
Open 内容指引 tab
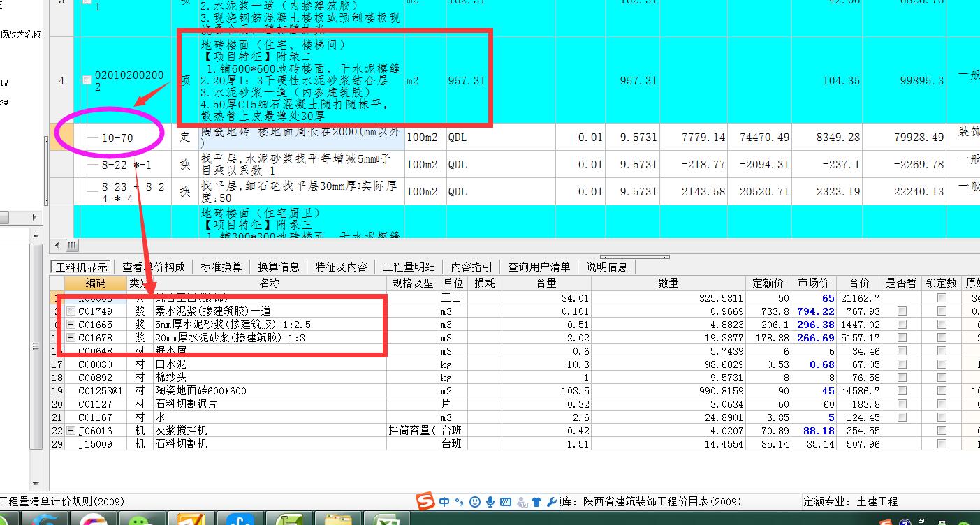point(471,267)
